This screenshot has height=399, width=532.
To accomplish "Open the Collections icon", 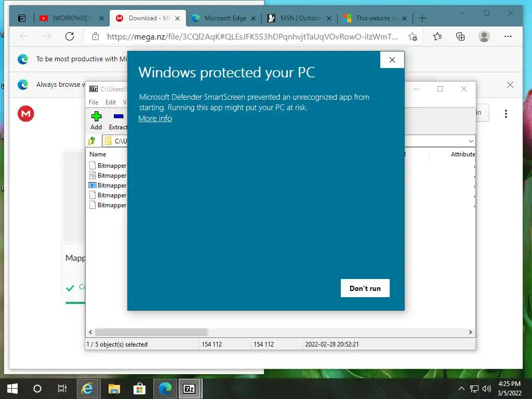I will [x=460, y=36].
